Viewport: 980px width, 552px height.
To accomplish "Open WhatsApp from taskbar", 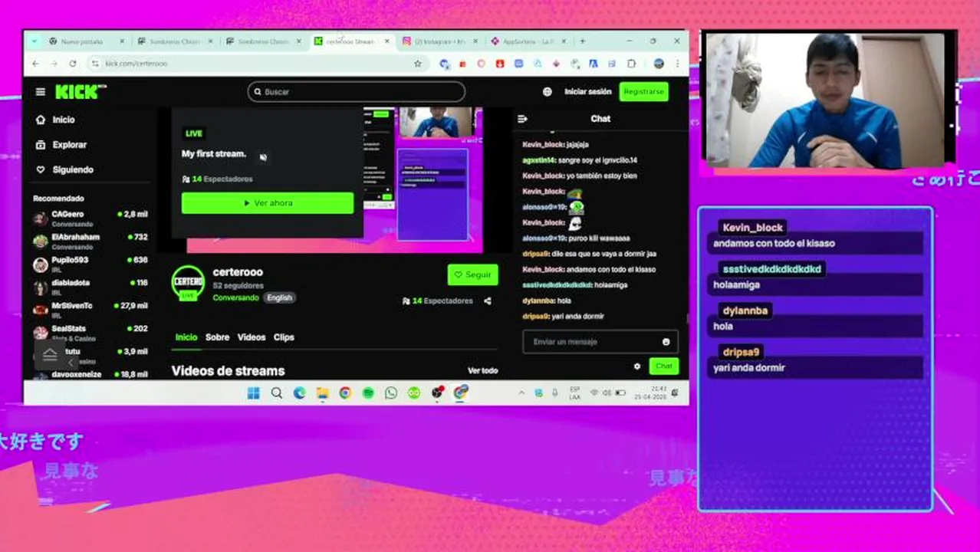I will 391,393.
